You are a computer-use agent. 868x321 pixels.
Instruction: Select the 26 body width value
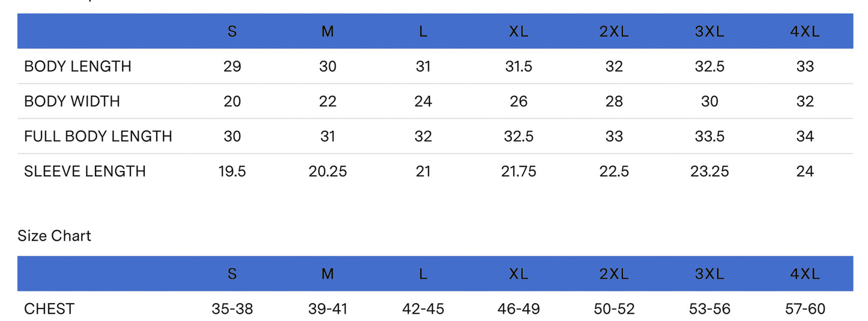(518, 101)
